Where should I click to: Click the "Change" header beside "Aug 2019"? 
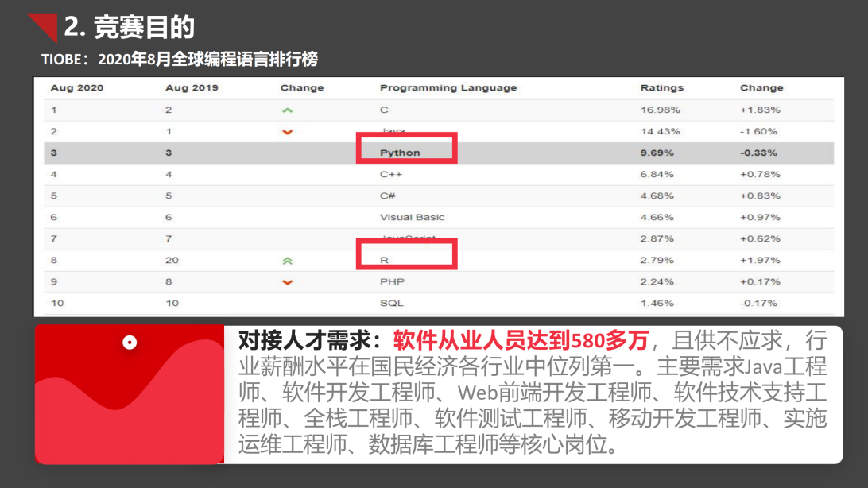tap(302, 88)
